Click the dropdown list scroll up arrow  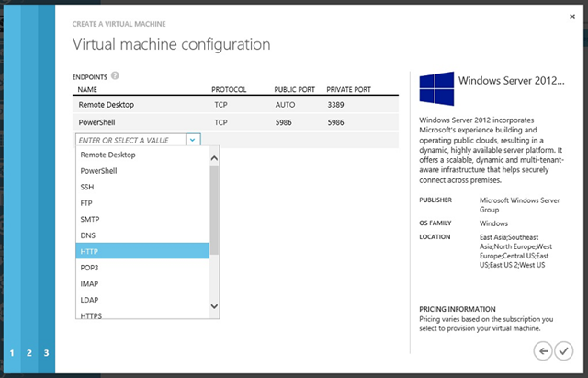pyautogui.click(x=214, y=158)
